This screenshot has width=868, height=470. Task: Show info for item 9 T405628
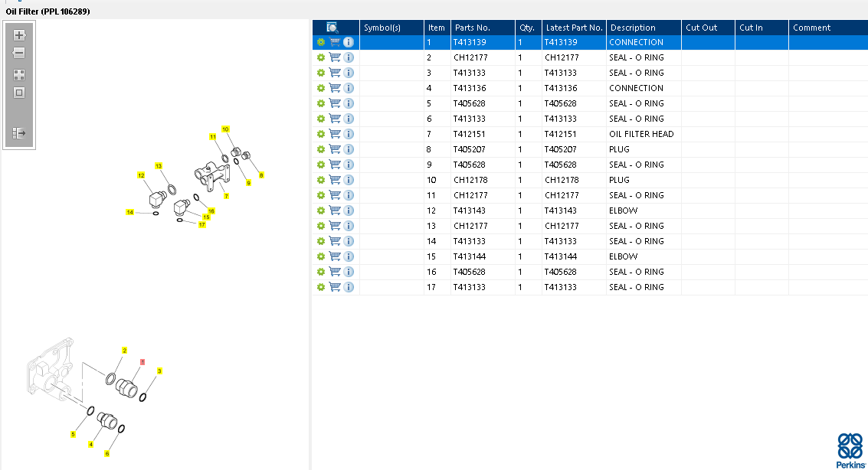tap(349, 165)
